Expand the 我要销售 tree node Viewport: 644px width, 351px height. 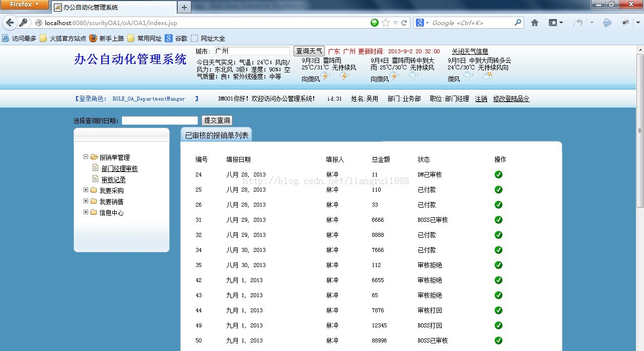[85, 201]
